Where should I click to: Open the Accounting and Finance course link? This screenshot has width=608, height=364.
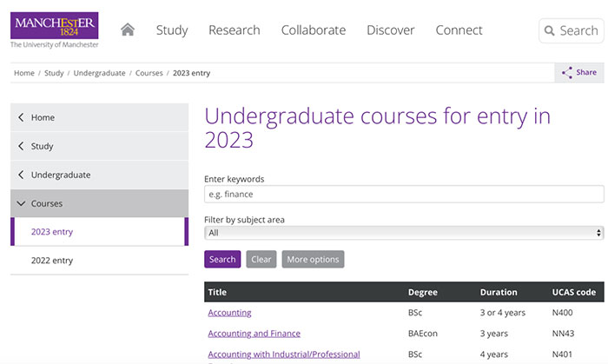click(x=254, y=334)
